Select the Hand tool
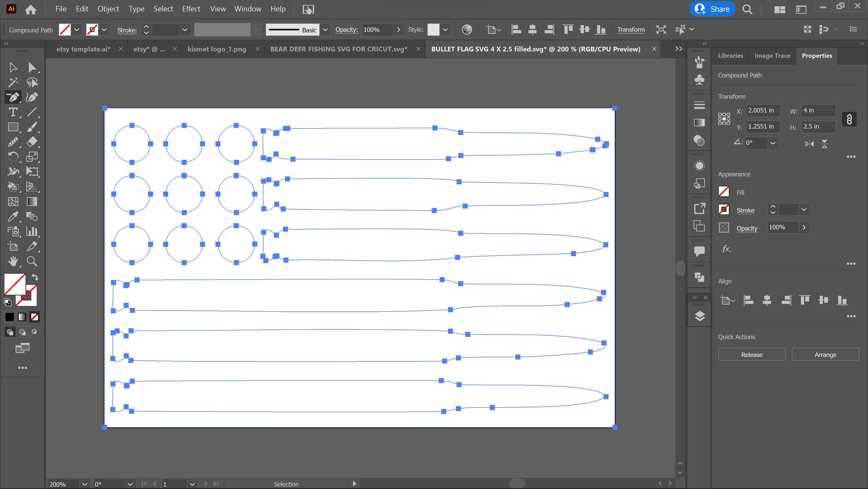 (13, 261)
